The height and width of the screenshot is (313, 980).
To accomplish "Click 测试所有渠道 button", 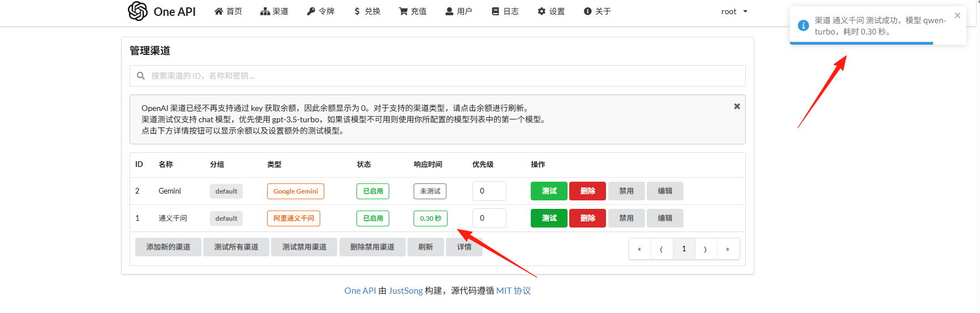I will pos(236,247).
